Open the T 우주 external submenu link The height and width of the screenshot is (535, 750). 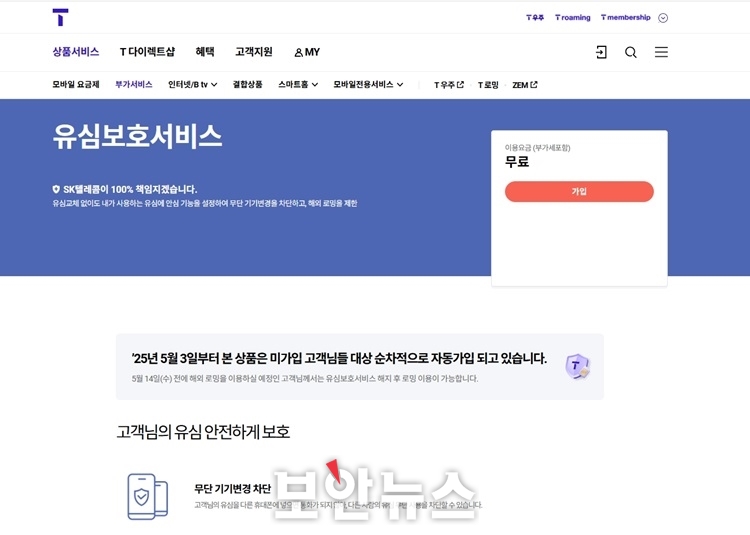click(x=449, y=85)
